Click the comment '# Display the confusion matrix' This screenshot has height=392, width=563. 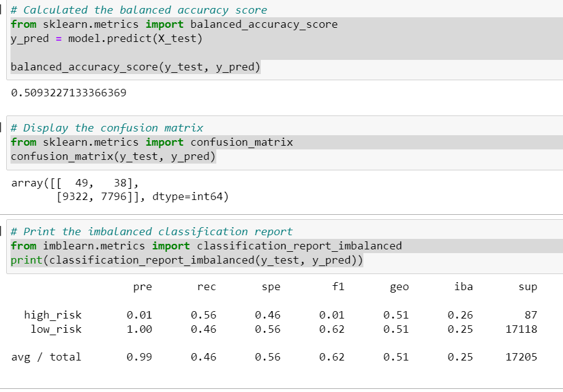click(107, 128)
